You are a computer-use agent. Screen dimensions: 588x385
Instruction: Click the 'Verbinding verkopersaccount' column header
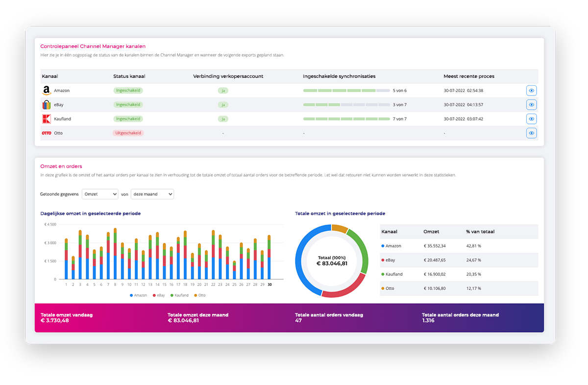228,76
